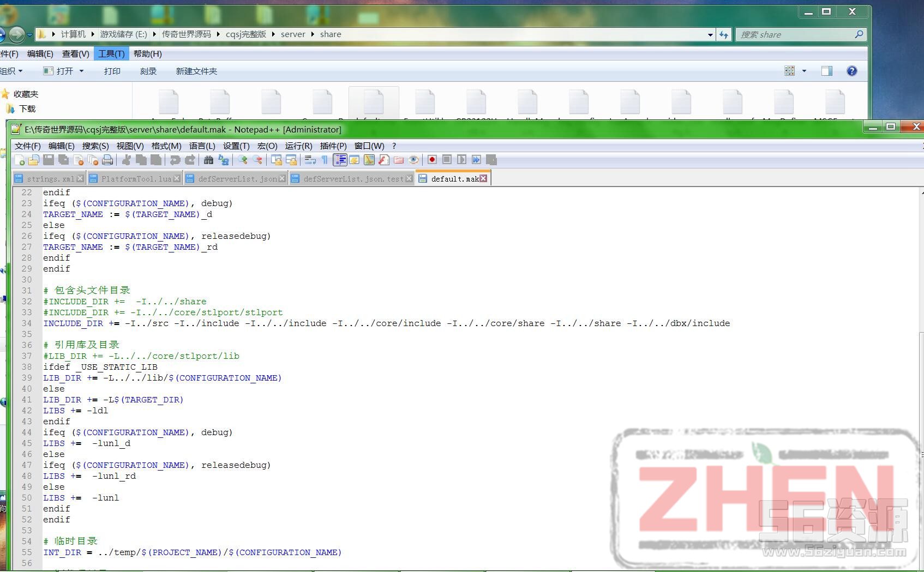Click the 新建文件夹 button
This screenshot has width=924, height=572.
coord(196,71)
